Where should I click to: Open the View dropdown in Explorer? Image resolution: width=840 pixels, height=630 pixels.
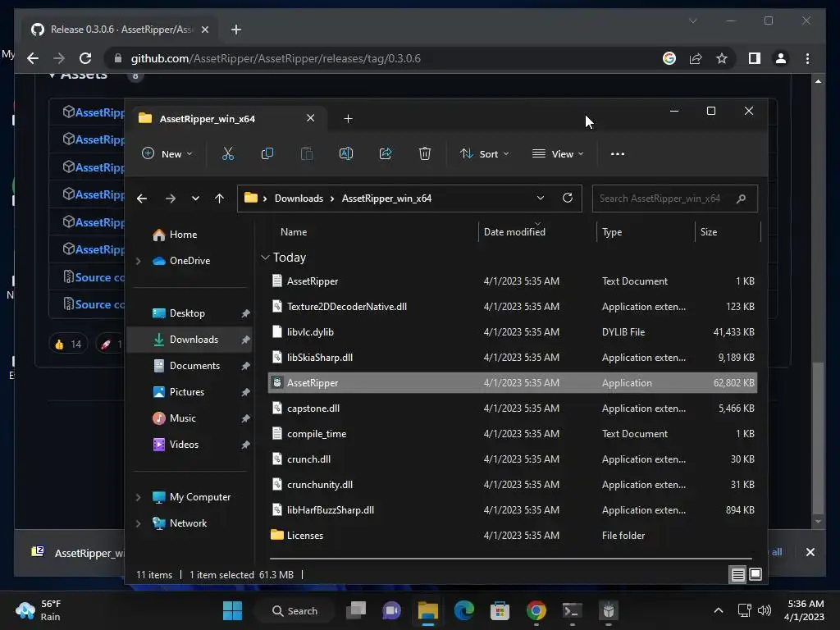[558, 153]
